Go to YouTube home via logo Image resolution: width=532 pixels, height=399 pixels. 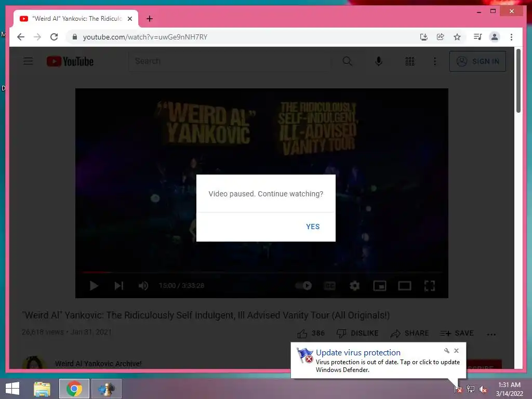(70, 61)
